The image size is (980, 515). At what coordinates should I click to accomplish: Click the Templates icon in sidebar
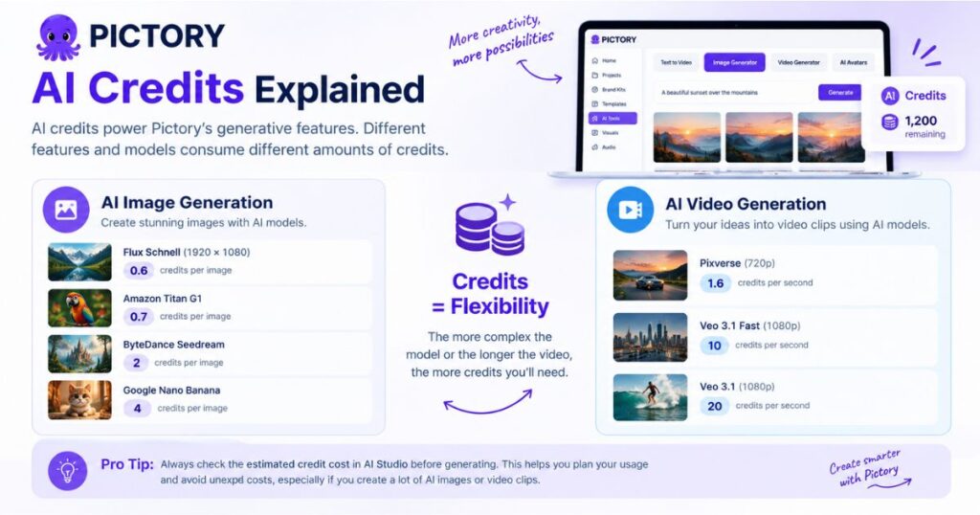(595, 103)
